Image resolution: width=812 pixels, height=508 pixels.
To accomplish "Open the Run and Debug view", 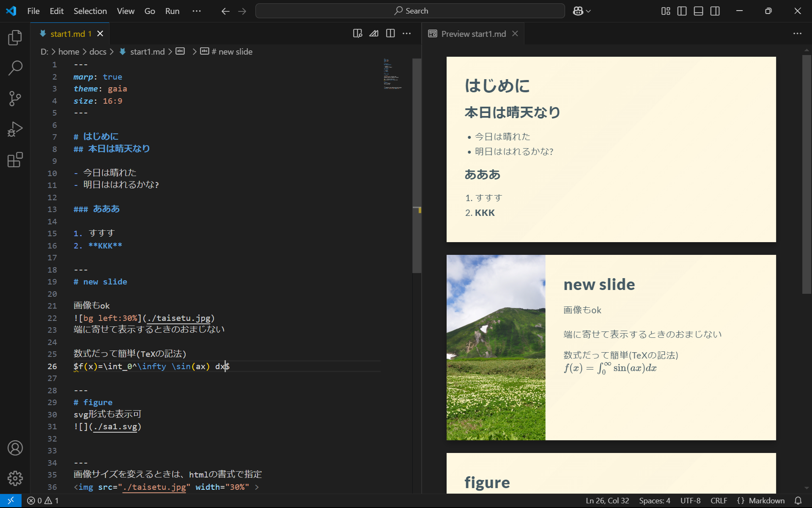I will (15, 129).
